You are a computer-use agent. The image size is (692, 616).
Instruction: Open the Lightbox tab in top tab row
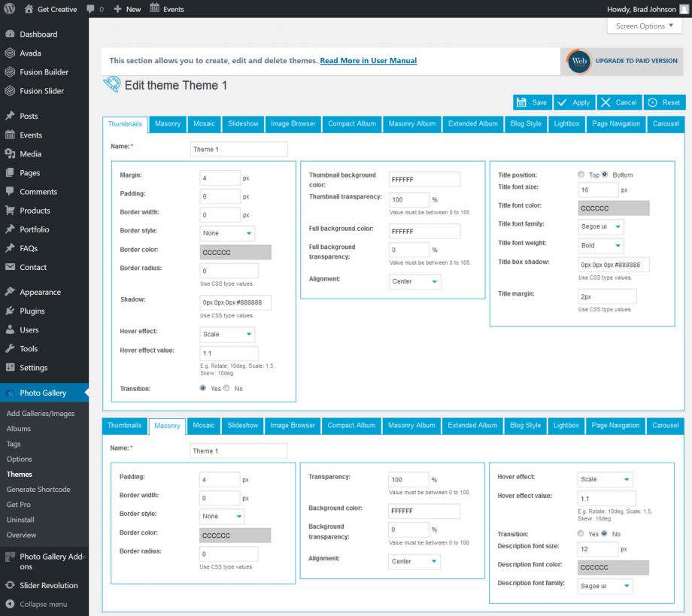click(x=566, y=124)
